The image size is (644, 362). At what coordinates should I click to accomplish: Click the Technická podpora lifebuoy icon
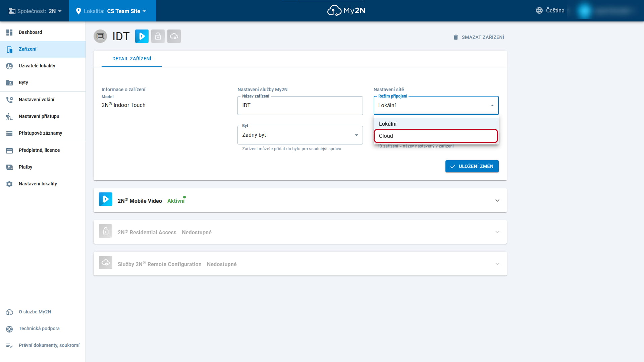point(9,329)
